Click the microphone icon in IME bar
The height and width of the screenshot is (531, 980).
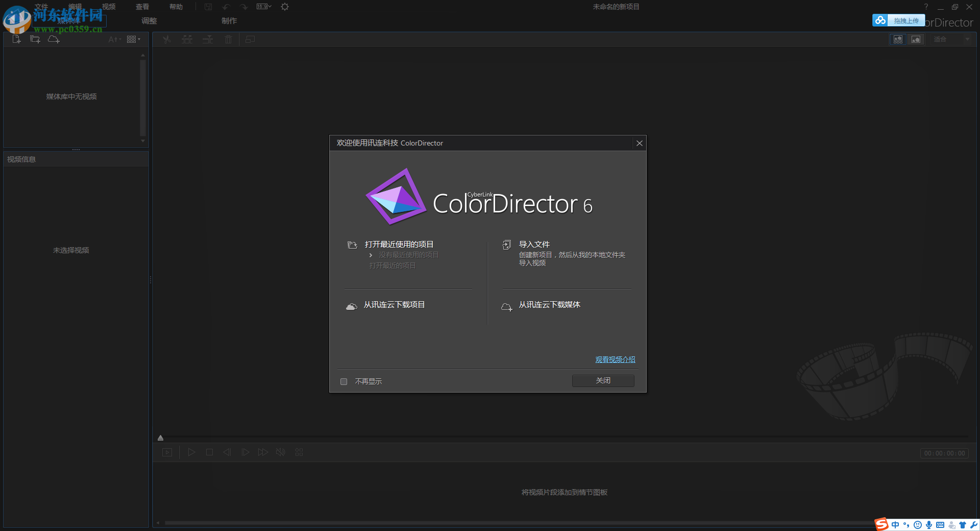tap(929, 525)
